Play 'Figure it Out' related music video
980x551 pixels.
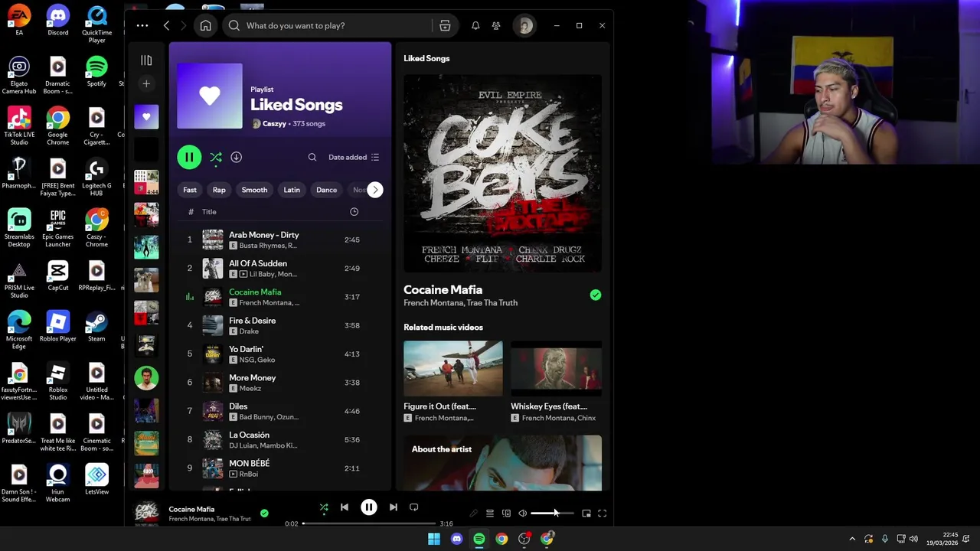(x=453, y=369)
